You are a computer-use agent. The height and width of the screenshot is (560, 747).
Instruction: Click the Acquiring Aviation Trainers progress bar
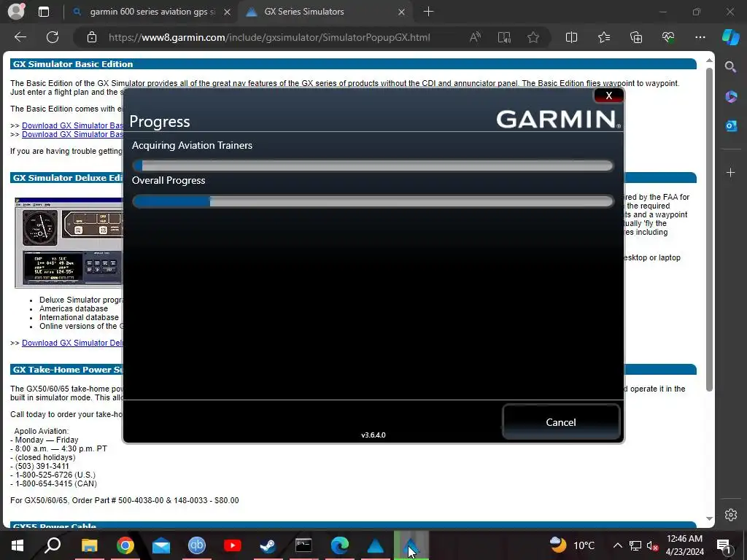tap(373, 166)
